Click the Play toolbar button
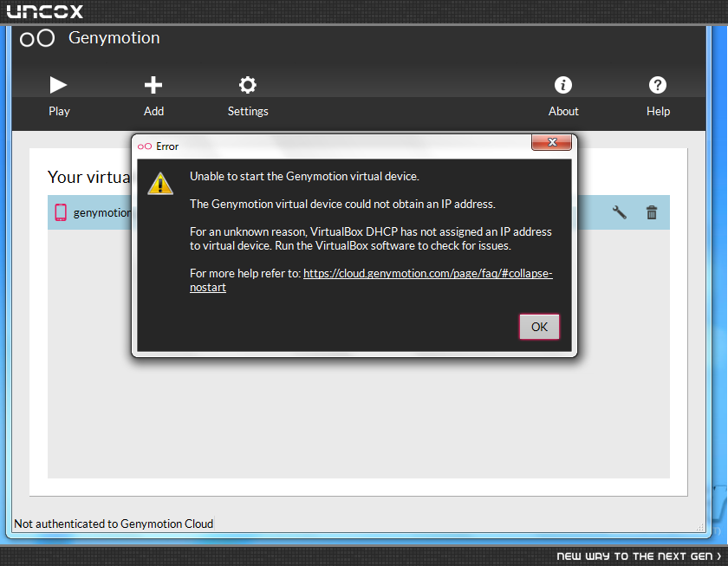The height and width of the screenshot is (566, 728). pos(59,96)
